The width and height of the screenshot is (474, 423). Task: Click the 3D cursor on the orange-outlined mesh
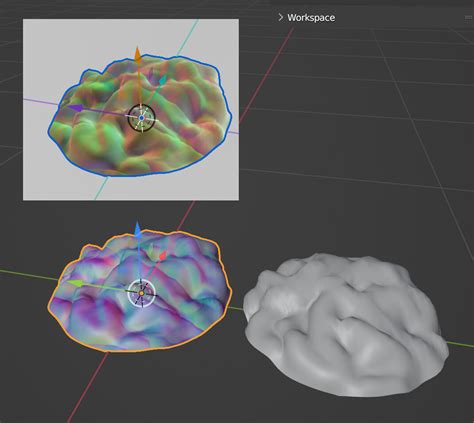coord(141,293)
